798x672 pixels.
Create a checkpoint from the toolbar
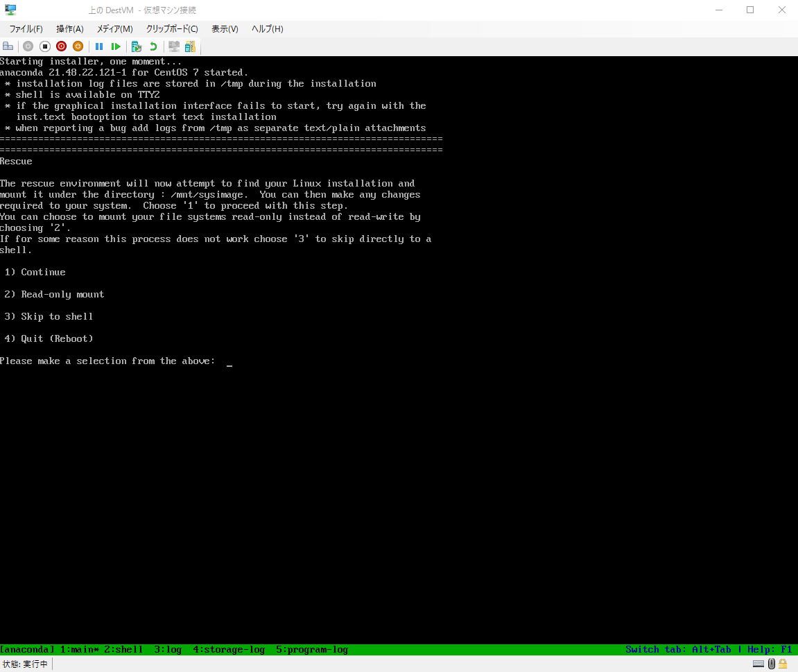pos(136,46)
